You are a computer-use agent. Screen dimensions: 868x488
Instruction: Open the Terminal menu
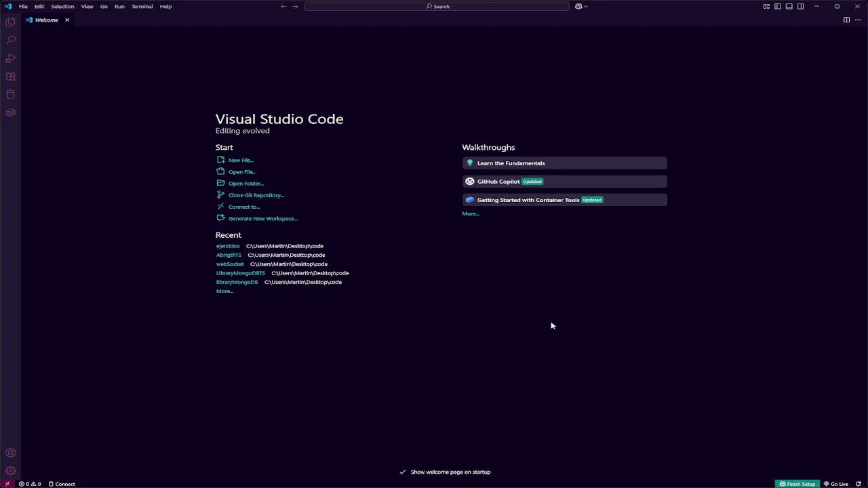point(142,6)
